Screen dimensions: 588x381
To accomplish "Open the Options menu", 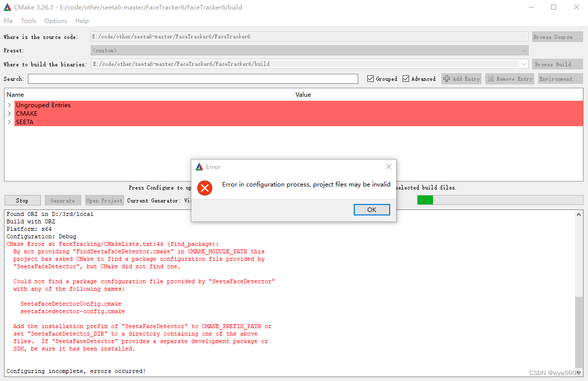I will pyautogui.click(x=55, y=20).
